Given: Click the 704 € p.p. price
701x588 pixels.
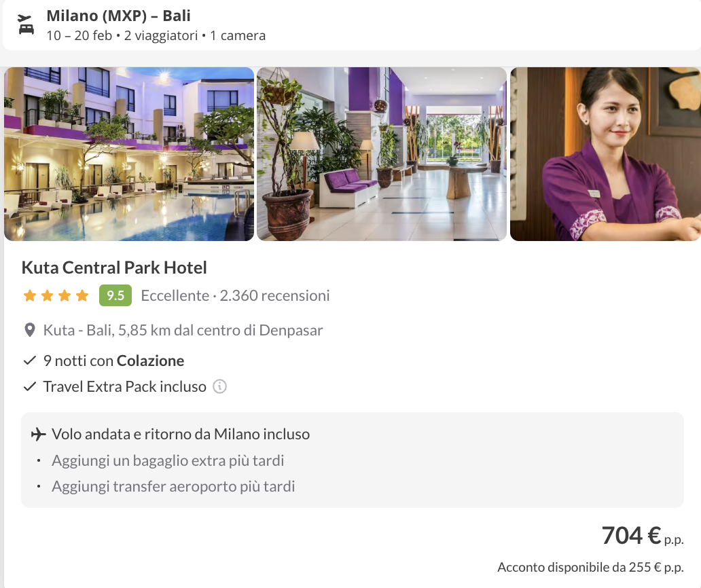Looking at the screenshot, I should [x=643, y=536].
